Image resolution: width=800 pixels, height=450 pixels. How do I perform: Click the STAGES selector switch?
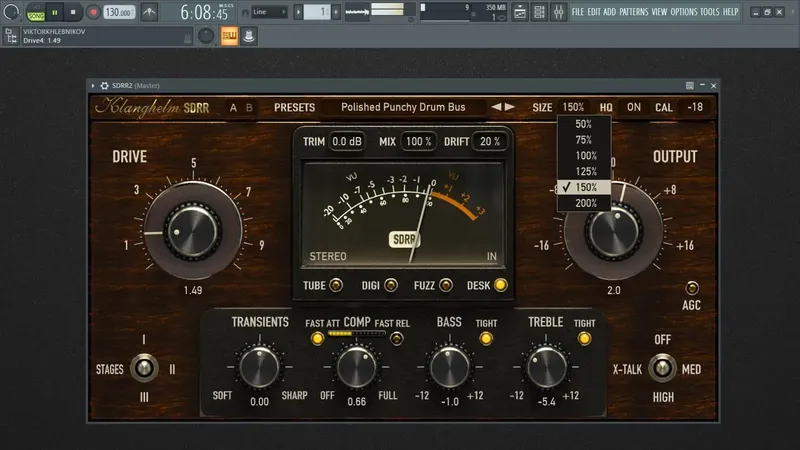coord(144,368)
